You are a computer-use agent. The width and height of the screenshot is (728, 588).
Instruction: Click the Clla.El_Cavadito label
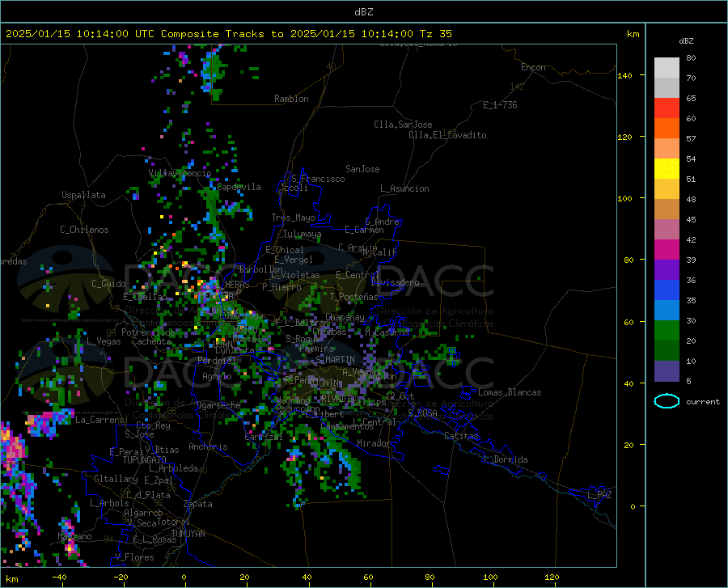[447, 135]
